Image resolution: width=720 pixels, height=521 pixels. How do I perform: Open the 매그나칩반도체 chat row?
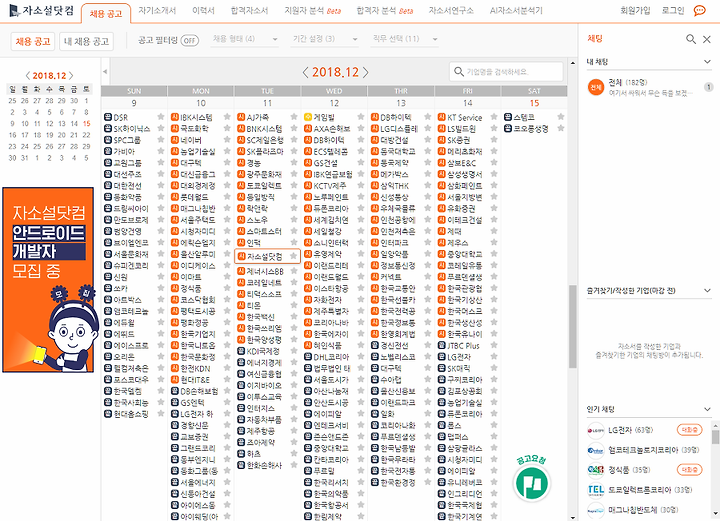coord(649,510)
